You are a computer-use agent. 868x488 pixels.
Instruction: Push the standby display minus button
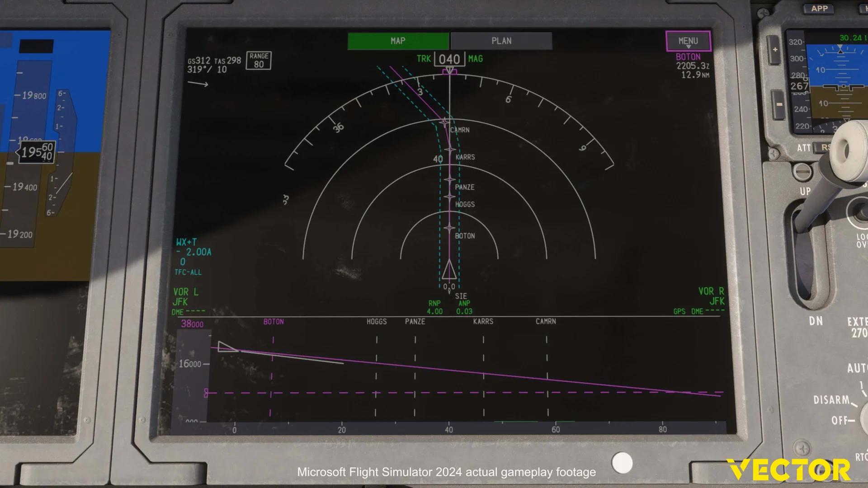779,105
